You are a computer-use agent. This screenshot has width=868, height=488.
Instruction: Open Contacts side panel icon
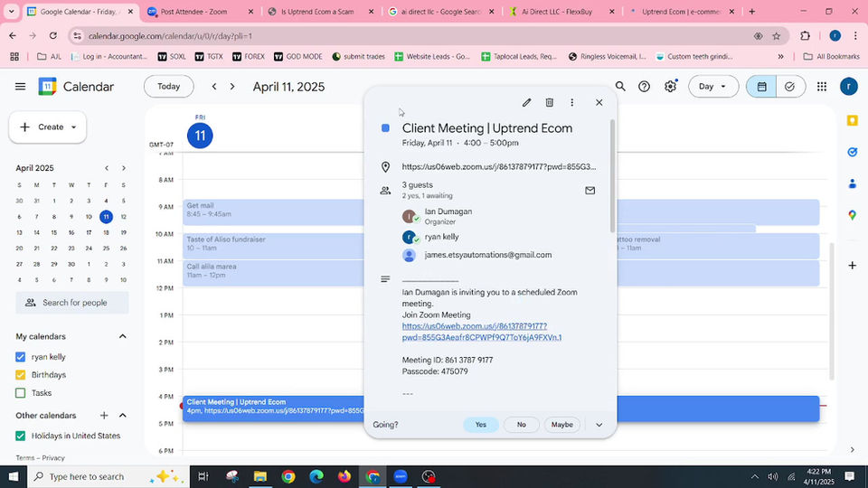[x=853, y=183]
